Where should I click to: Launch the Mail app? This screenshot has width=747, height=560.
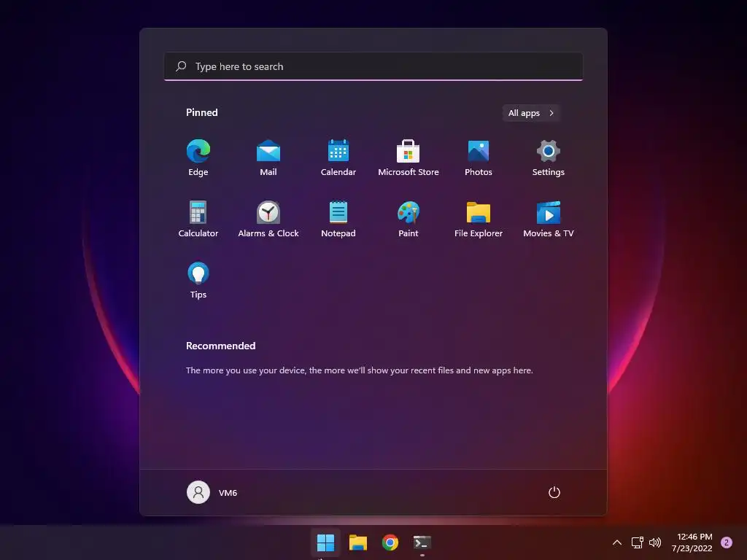coord(268,158)
